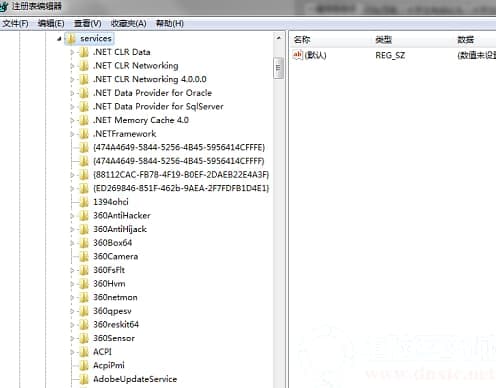Click folder icon of .NET Data Provider for Oracle

(x=84, y=93)
